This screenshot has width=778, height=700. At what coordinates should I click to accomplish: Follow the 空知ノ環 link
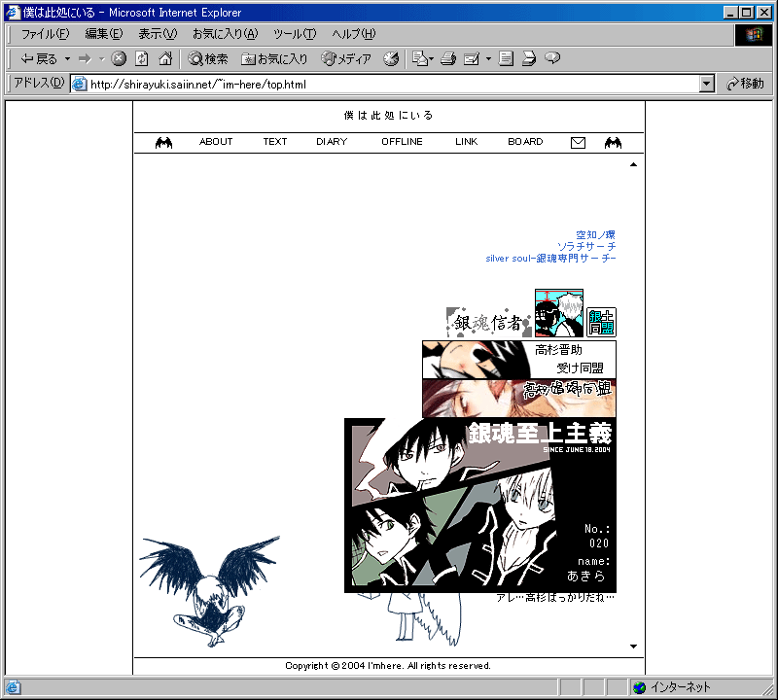tap(595, 234)
